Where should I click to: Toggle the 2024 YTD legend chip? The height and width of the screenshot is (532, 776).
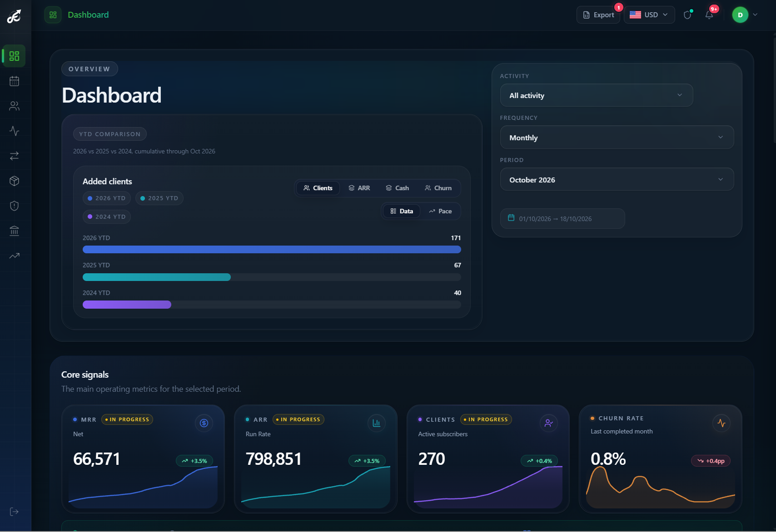[x=107, y=217]
